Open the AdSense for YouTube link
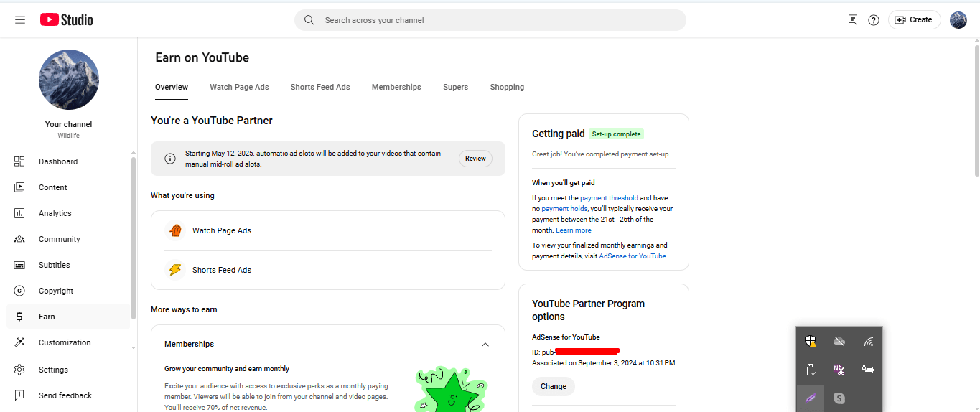Image resolution: width=980 pixels, height=412 pixels. point(633,256)
